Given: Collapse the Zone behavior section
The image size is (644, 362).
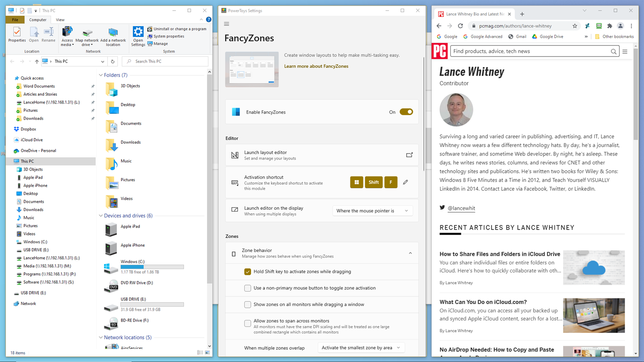Looking at the screenshot, I should (410, 253).
